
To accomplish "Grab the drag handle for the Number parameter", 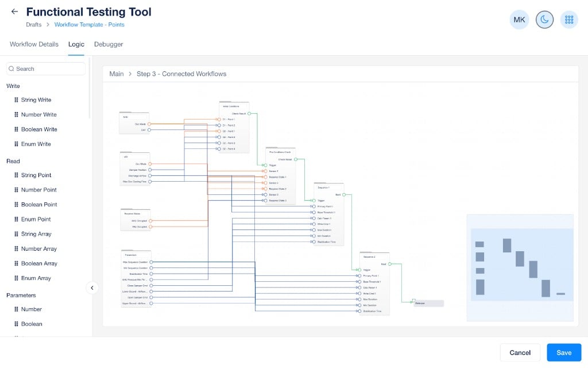I will coord(16,309).
